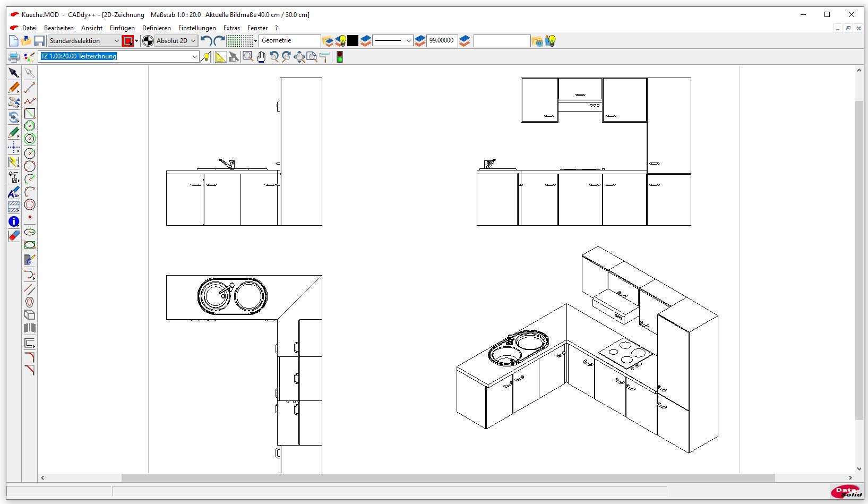
Task: Open the color palette settings icon
Action: 29,57
